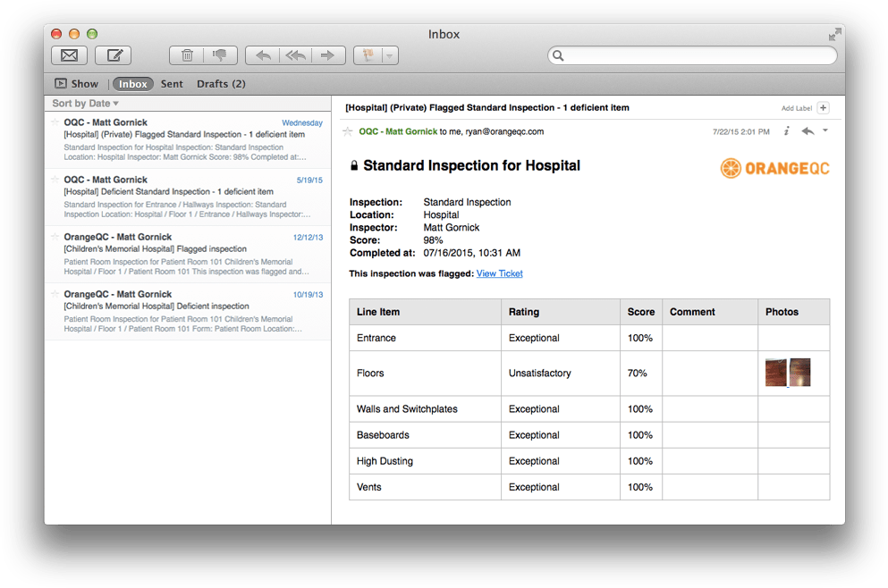Open the 5/19/15 Deficient Standard Inspection email
The width and height of the screenshot is (888, 588).
click(x=188, y=197)
